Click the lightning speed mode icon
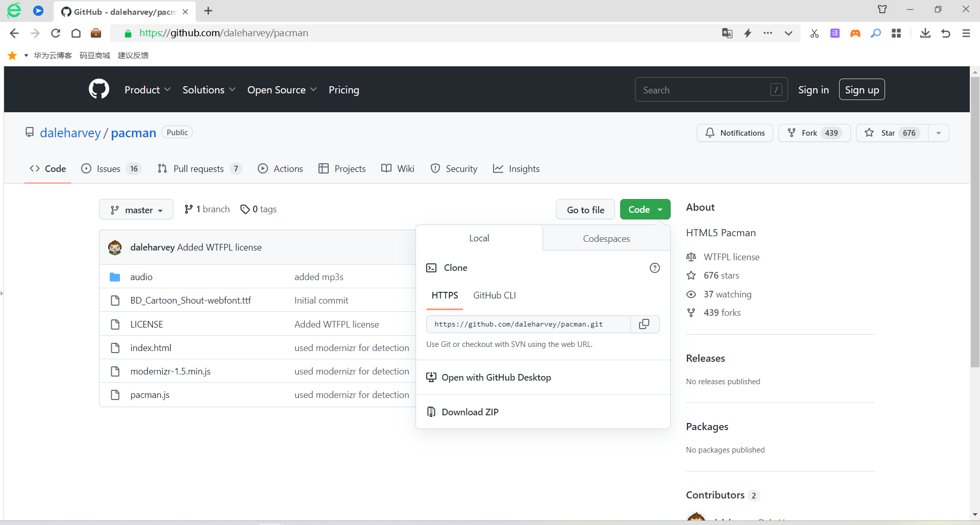This screenshot has height=525, width=980. (x=748, y=33)
